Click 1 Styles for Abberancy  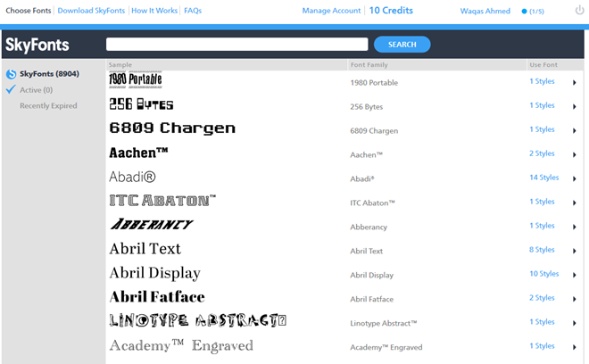[x=542, y=226]
